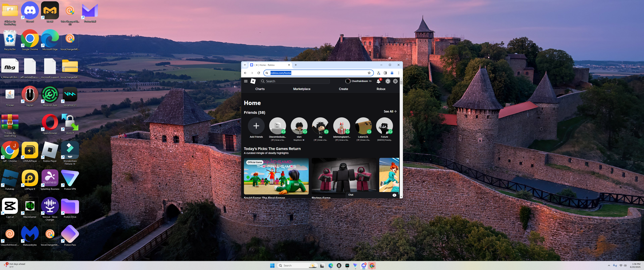Click the Roblox logo in navbar
644x270 pixels.
(253, 81)
